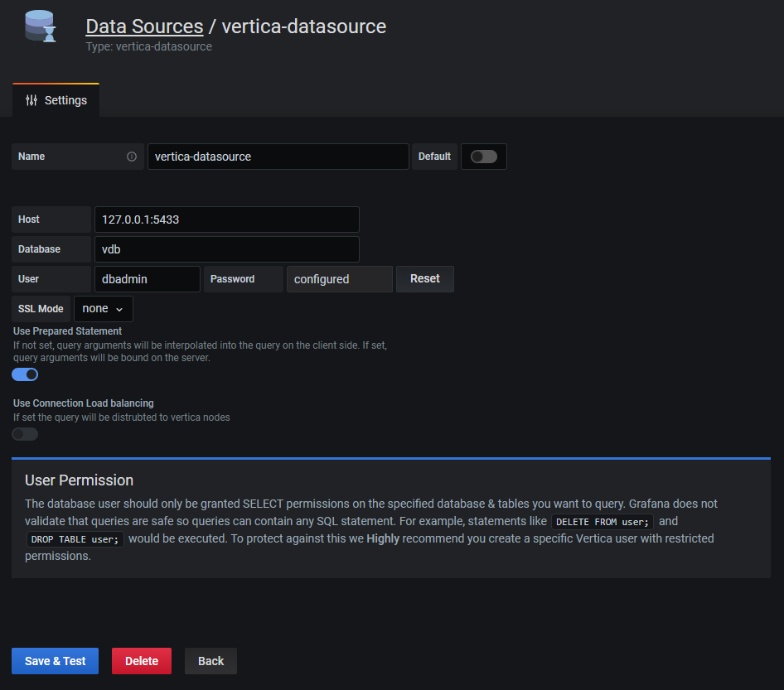
Task: Disable the Use Prepared Statement switch
Action: 25,374
